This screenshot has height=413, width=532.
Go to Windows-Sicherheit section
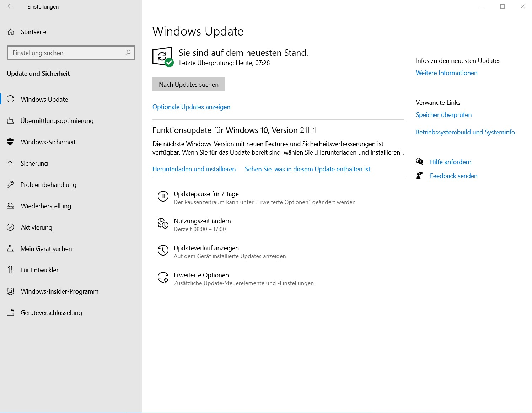click(x=71, y=142)
